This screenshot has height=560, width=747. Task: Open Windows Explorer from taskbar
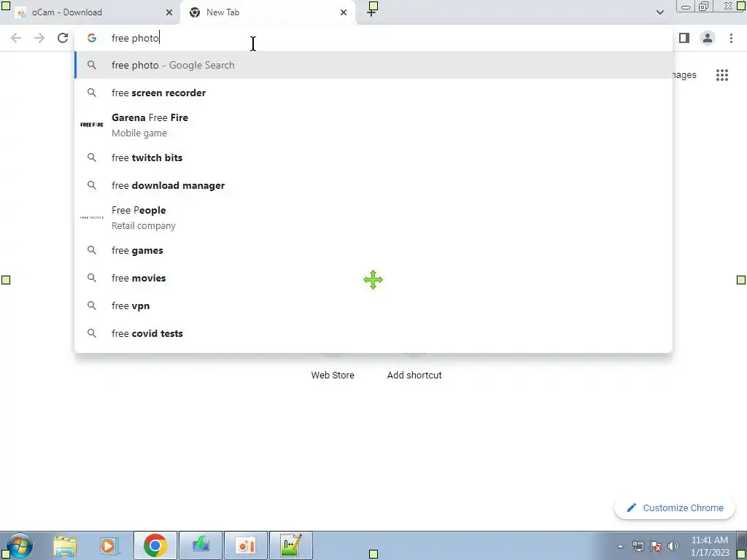click(65, 545)
